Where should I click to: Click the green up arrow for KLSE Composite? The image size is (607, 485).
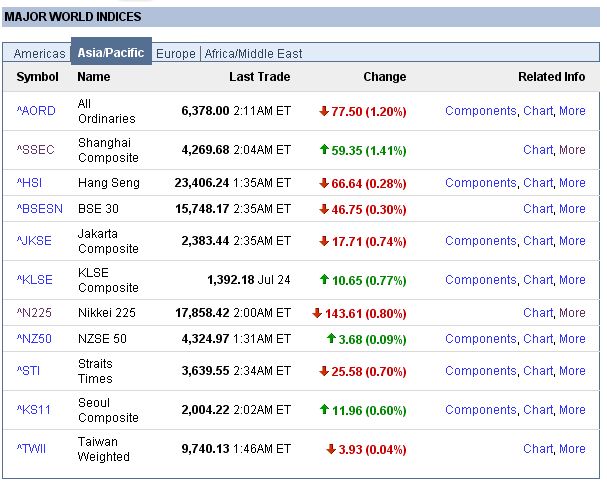pyautogui.click(x=324, y=280)
